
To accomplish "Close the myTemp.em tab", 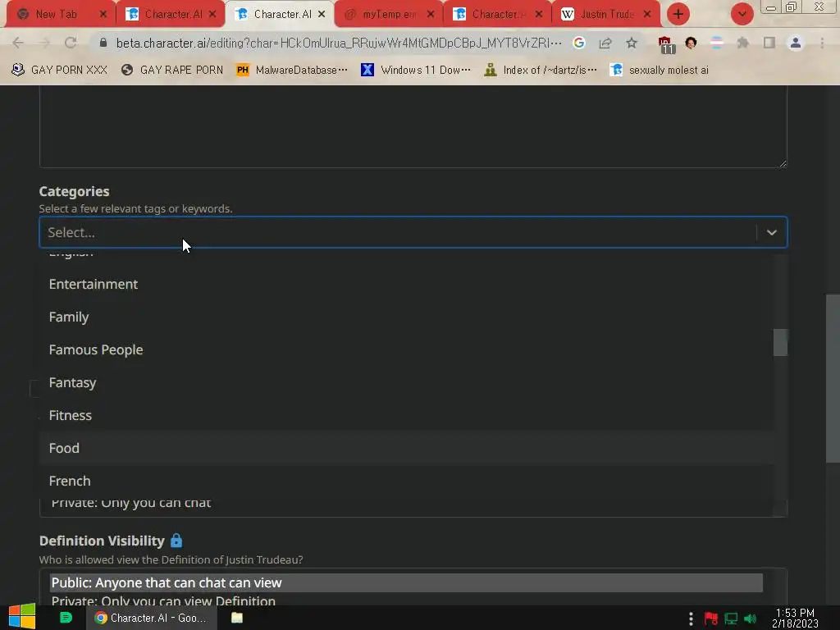I will coord(431,15).
